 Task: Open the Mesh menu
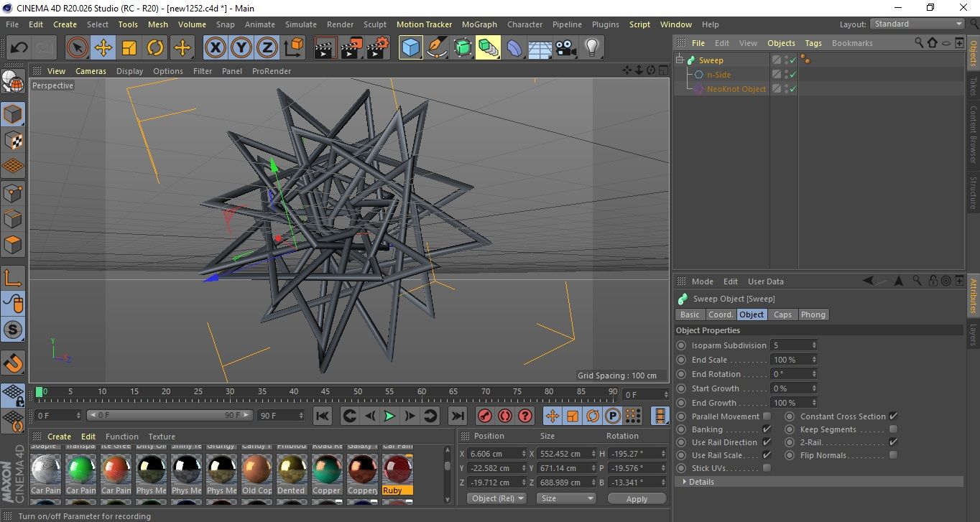(158, 24)
